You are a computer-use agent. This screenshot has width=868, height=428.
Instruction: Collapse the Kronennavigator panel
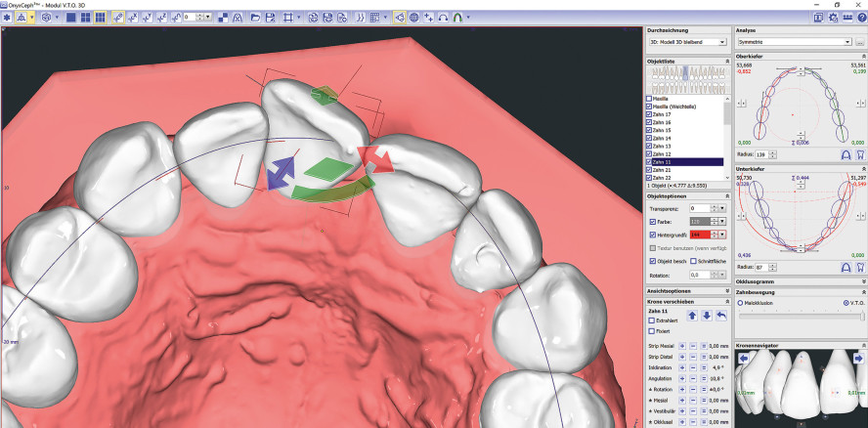point(863,346)
